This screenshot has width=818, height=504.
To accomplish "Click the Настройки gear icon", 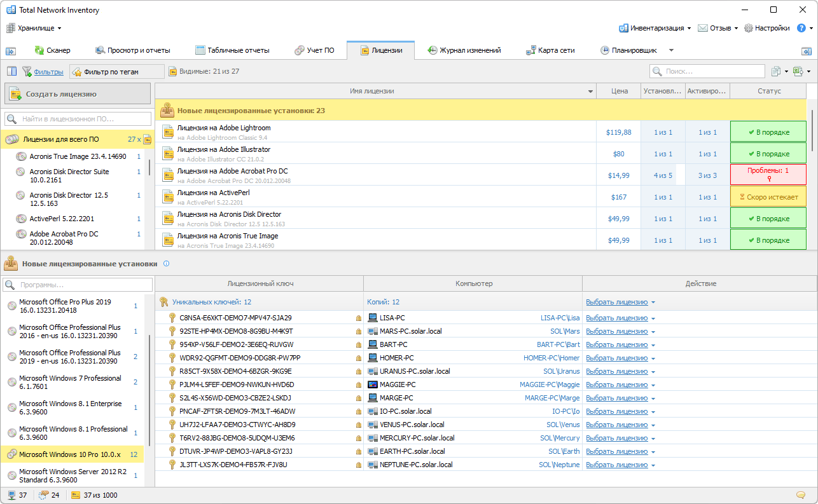I will click(x=749, y=28).
